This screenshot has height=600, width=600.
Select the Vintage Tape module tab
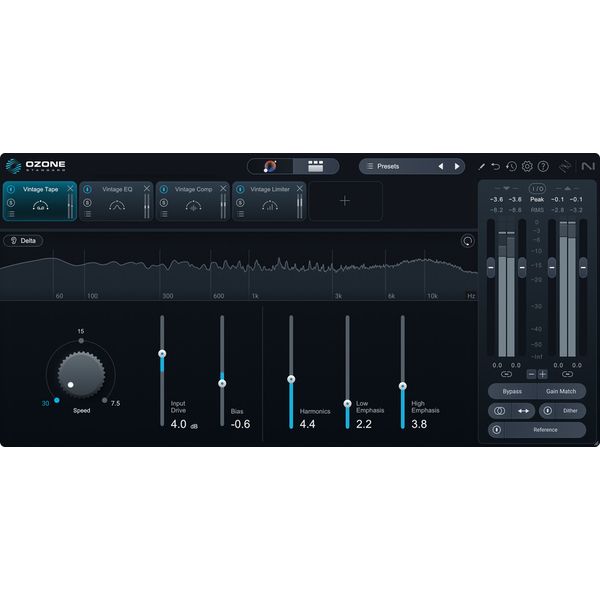(x=40, y=201)
